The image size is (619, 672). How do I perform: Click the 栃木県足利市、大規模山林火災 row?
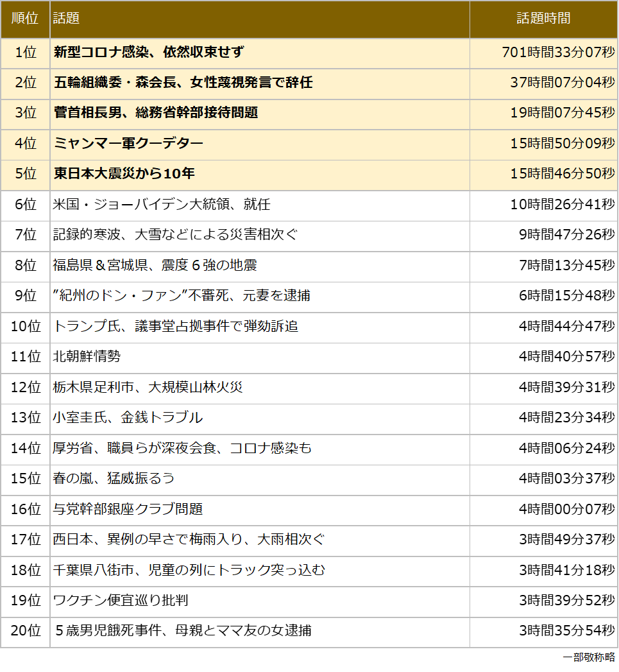(309, 388)
